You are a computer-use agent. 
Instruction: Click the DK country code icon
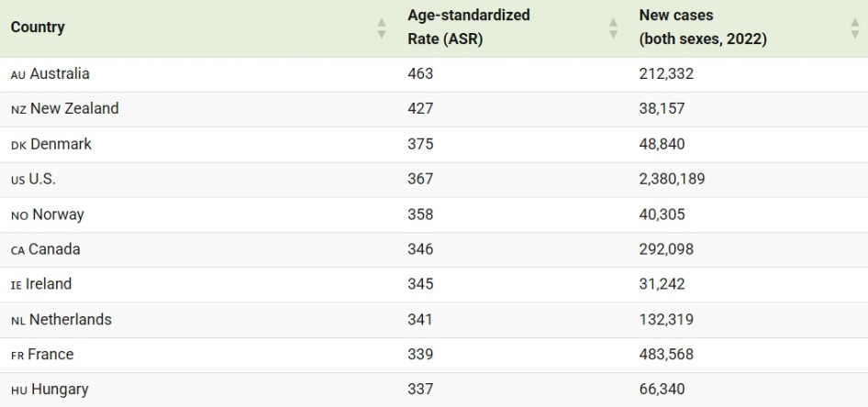19,145
